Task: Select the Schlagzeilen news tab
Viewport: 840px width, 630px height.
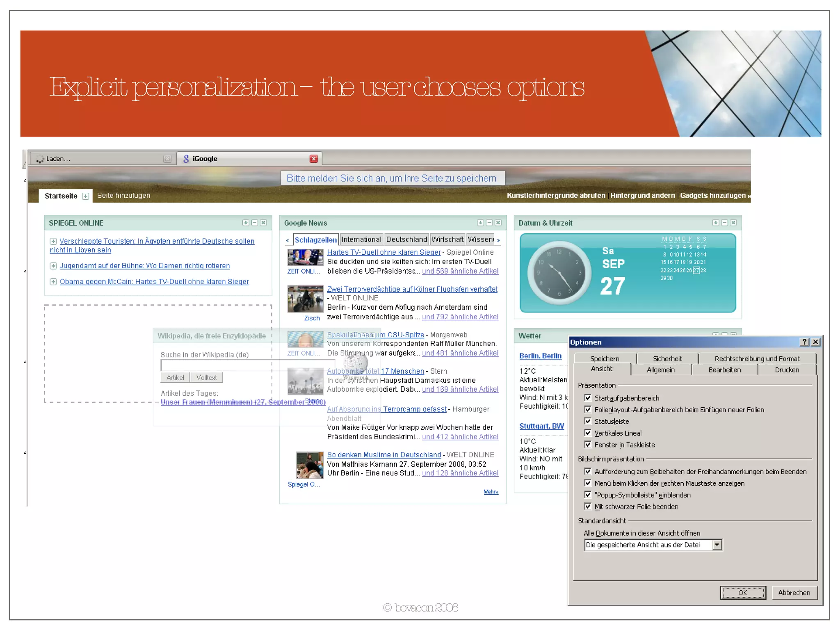Action: [315, 240]
